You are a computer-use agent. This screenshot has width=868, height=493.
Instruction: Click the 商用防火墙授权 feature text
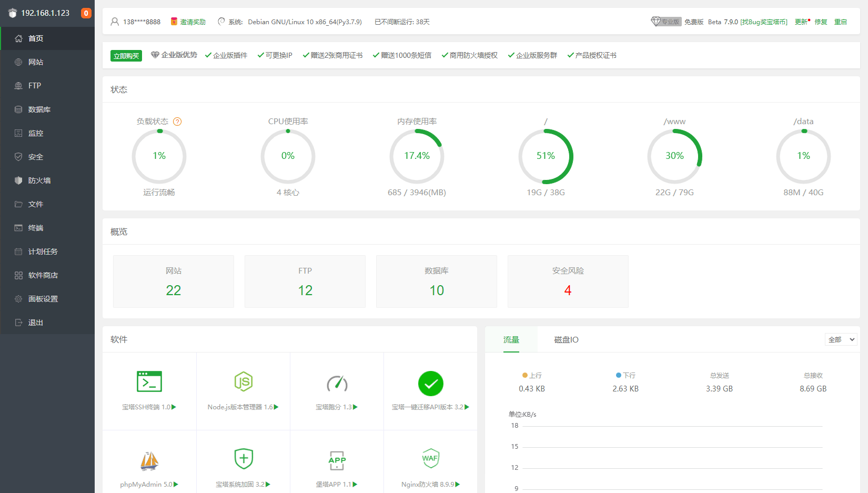click(473, 55)
